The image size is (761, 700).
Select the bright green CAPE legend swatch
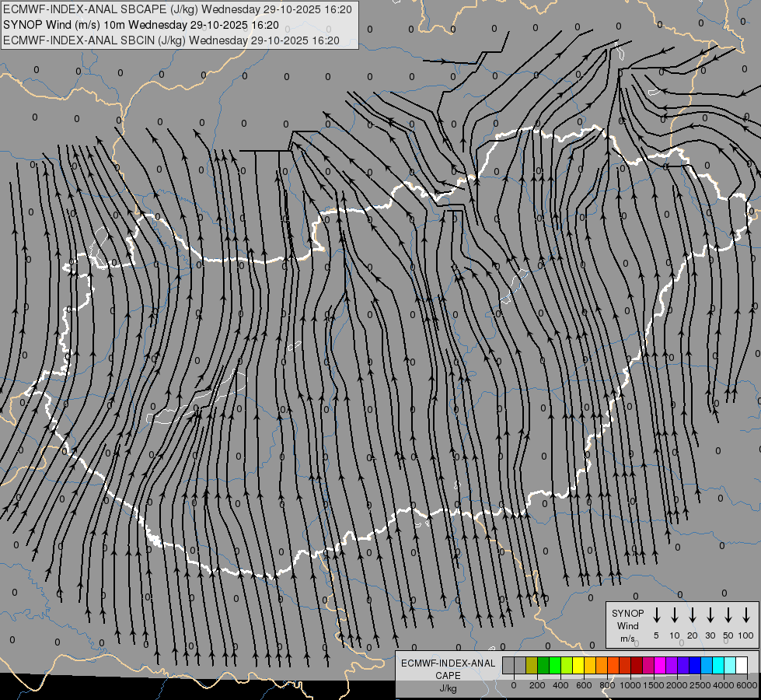coord(555,665)
